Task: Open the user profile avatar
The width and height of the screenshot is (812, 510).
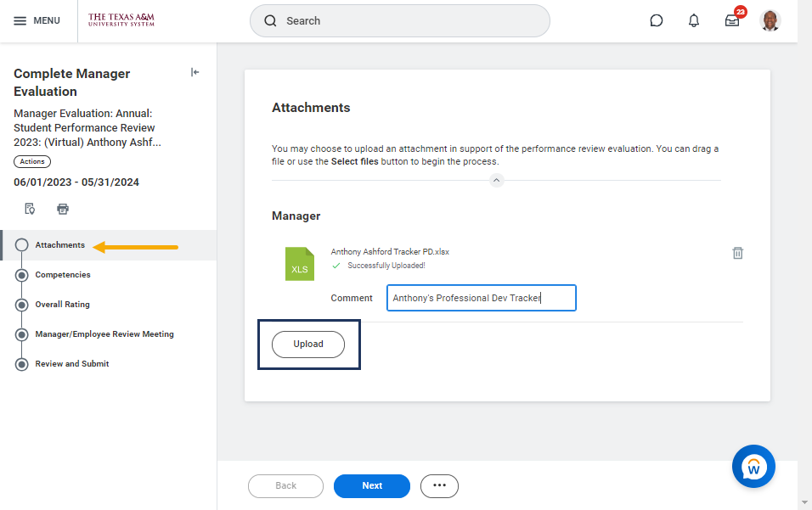Action: tap(770, 20)
